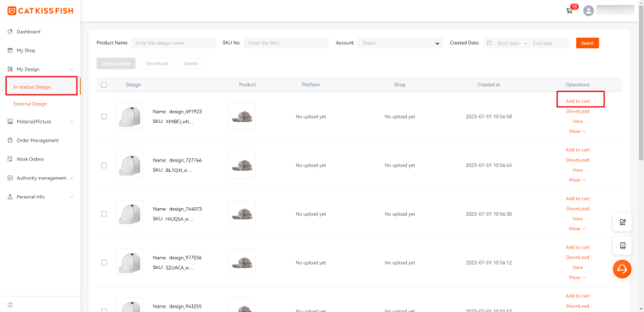Open white cap design thumbnail for design_491923

(x=130, y=116)
